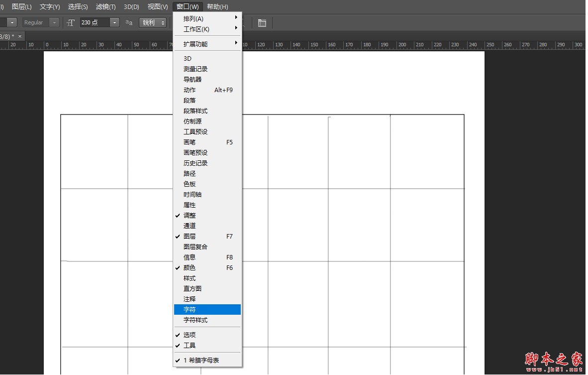Select the 测量记录 menu entry
The height and width of the screenshot is (375, 588).
pyautogui.click(x=207, y=69)
